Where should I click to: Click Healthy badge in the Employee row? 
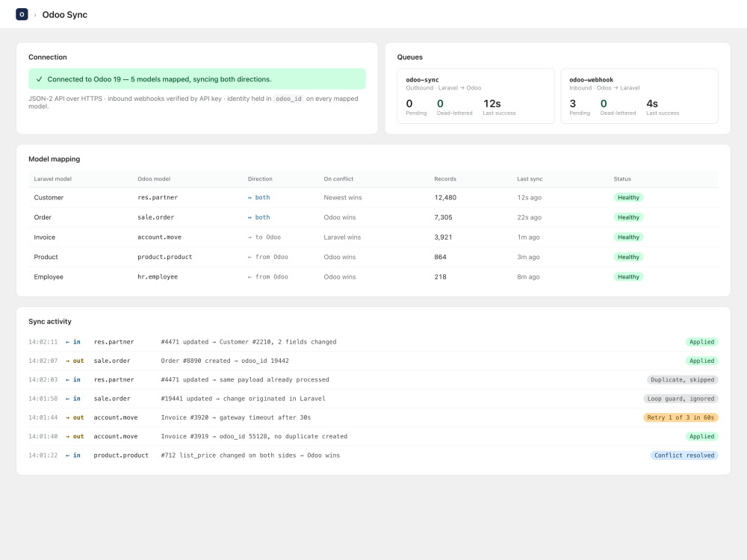coord(628,277)
